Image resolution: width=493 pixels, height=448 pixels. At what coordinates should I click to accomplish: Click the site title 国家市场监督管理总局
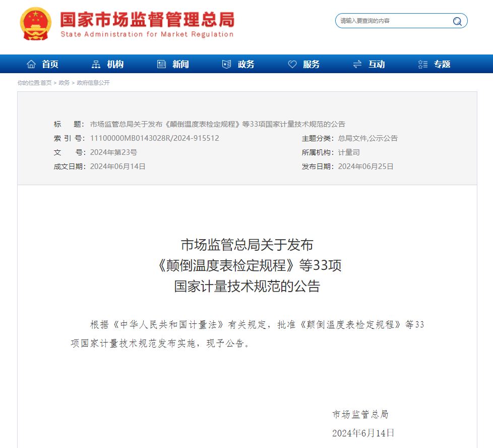pos(148,20)
